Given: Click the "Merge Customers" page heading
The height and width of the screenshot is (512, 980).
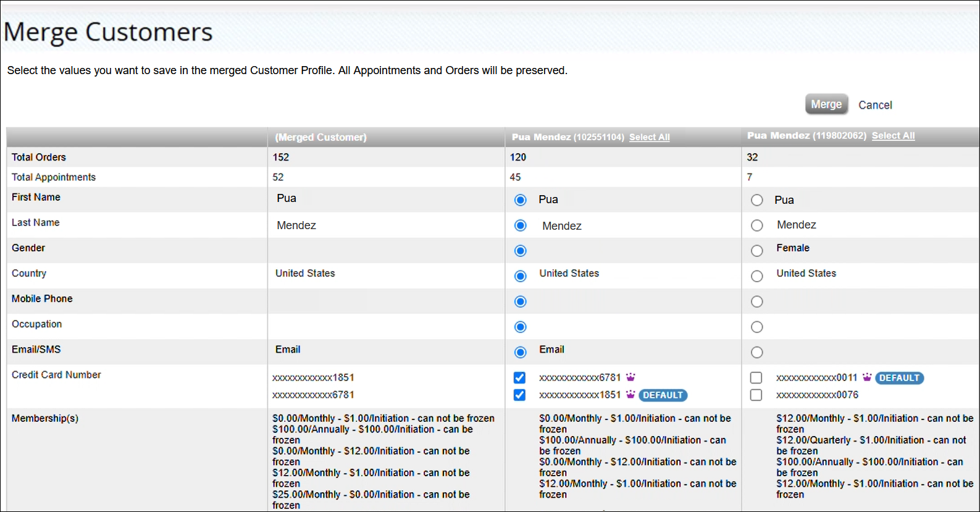Looking at the screenshot, I should 108,32.
